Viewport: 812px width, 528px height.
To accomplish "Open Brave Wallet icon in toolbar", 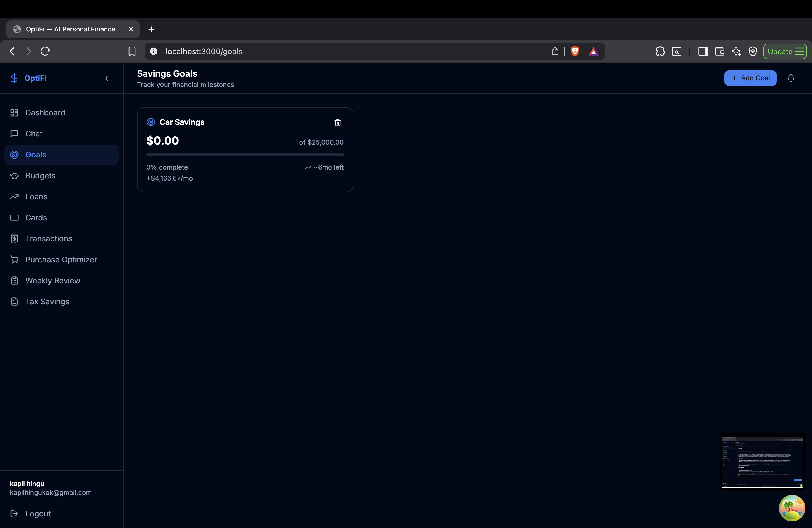I will tap(719, 51).
